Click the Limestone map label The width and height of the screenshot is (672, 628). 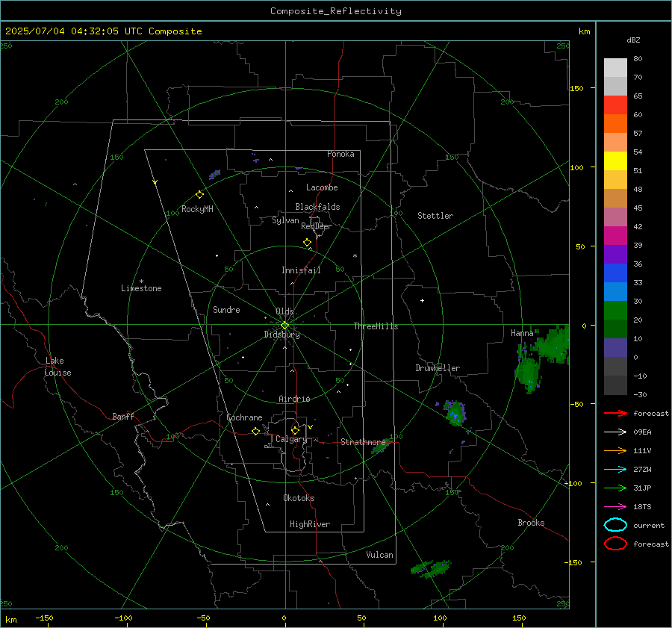click(141, 288)
